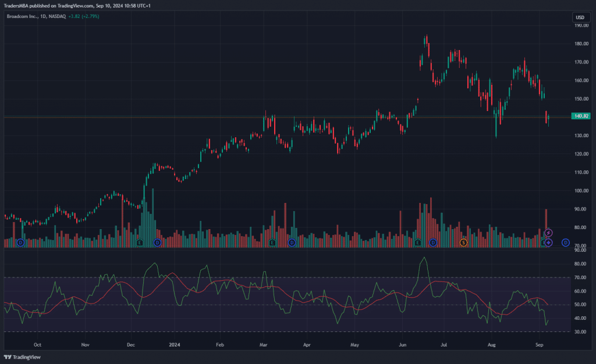This screenshot has width=596, height=364.
Task: Click the 1D interval label in chart title
Action: click(x=43, y=16)
